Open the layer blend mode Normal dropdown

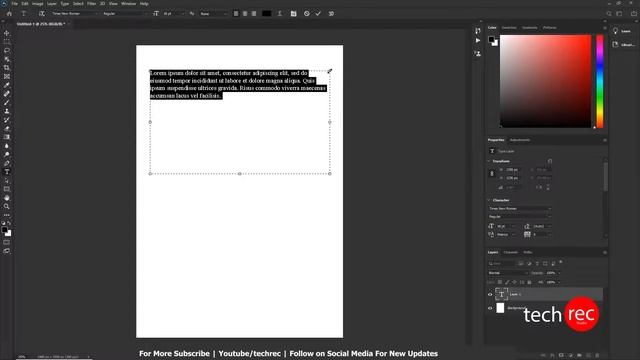point(508,273)
